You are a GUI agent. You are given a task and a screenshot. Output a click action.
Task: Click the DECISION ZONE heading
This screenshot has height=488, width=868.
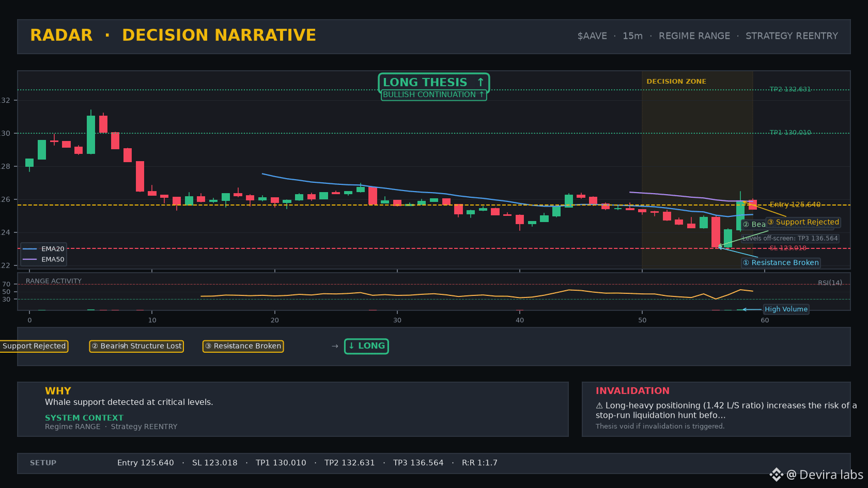coord(676,82)
